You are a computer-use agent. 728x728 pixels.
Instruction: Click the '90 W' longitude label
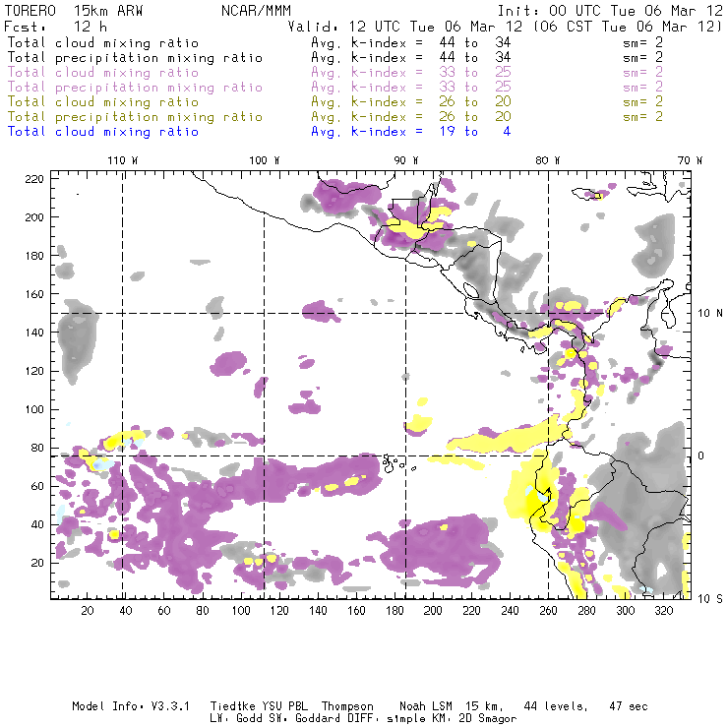[x=406, y=160]
